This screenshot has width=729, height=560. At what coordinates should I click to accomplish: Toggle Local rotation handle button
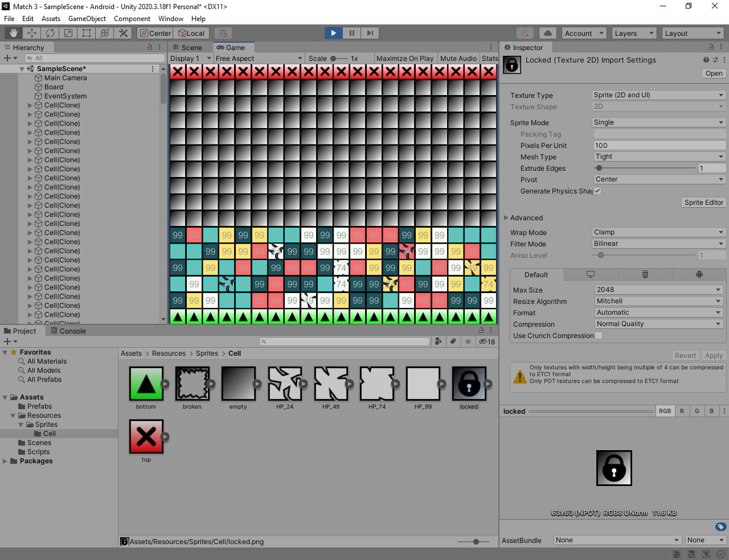(x=191, y=33)
